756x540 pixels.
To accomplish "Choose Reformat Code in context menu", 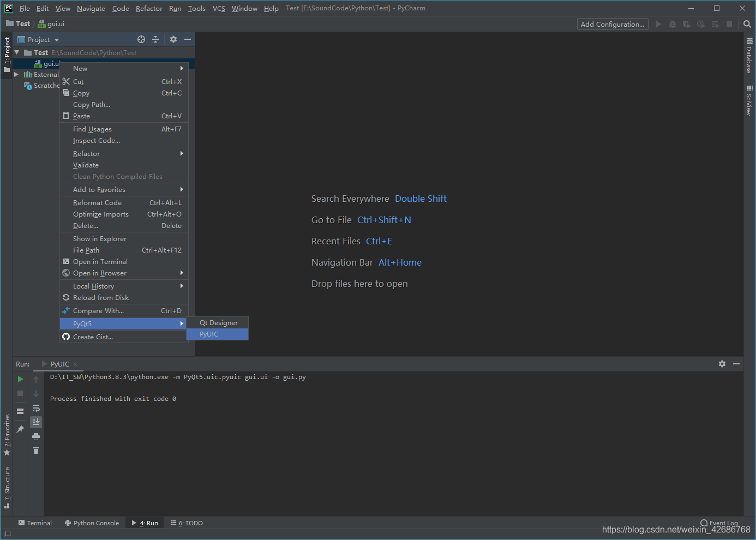I will point(124,202).
